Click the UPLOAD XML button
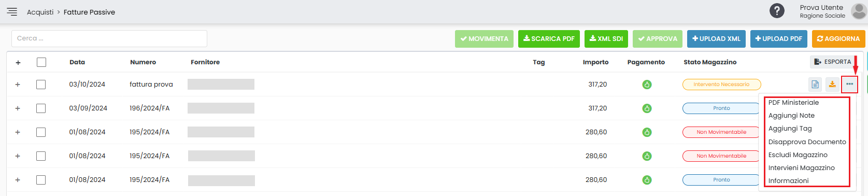 (x=717, y=39)
